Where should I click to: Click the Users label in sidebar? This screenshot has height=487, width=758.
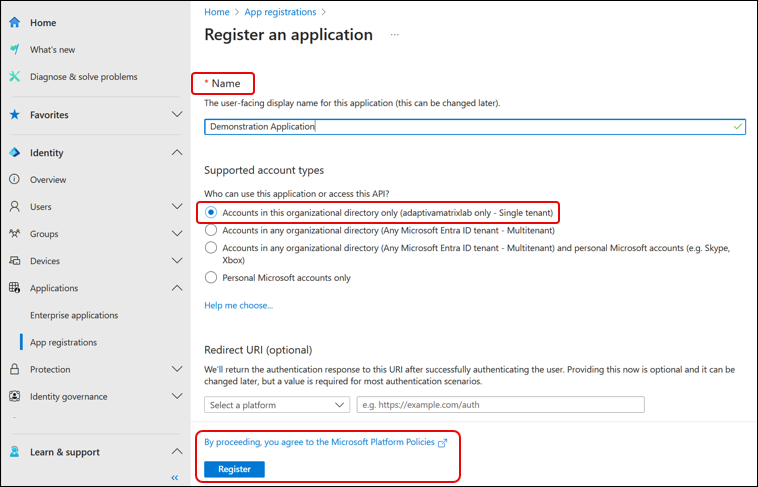[41, 207]
